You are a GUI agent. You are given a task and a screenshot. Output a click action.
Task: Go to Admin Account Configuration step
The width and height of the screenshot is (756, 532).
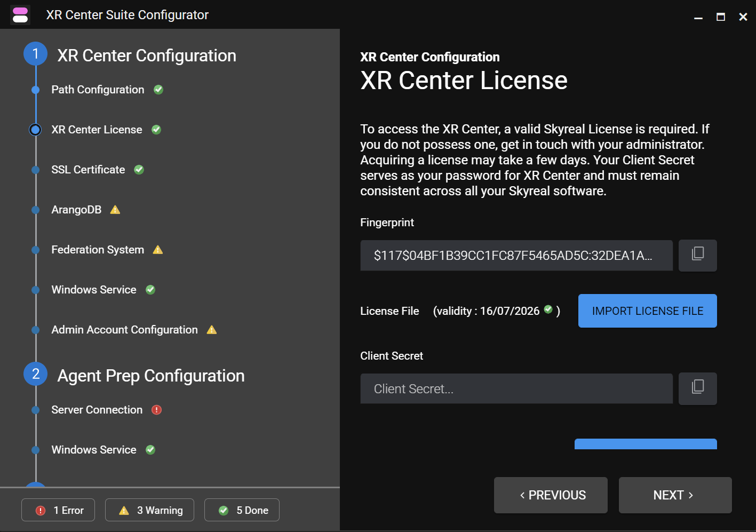click(124, 330)
